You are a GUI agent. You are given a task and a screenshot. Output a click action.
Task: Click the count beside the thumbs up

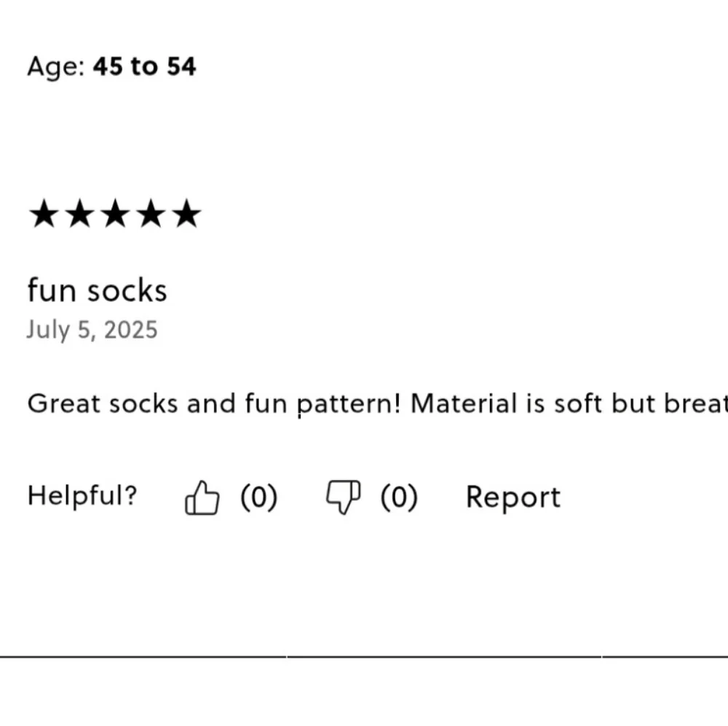[259, 497]
